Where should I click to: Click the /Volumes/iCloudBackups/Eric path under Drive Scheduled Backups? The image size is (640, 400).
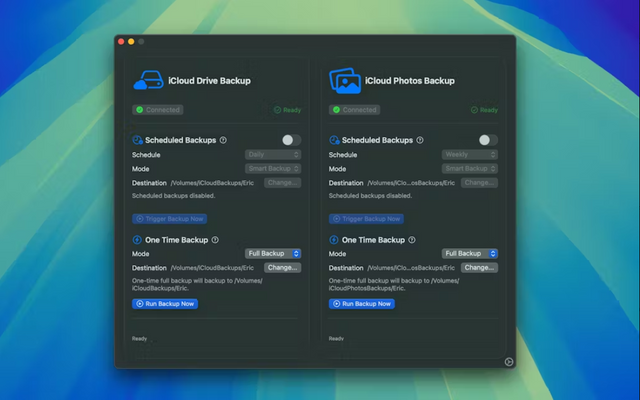(x=212, y=183)
